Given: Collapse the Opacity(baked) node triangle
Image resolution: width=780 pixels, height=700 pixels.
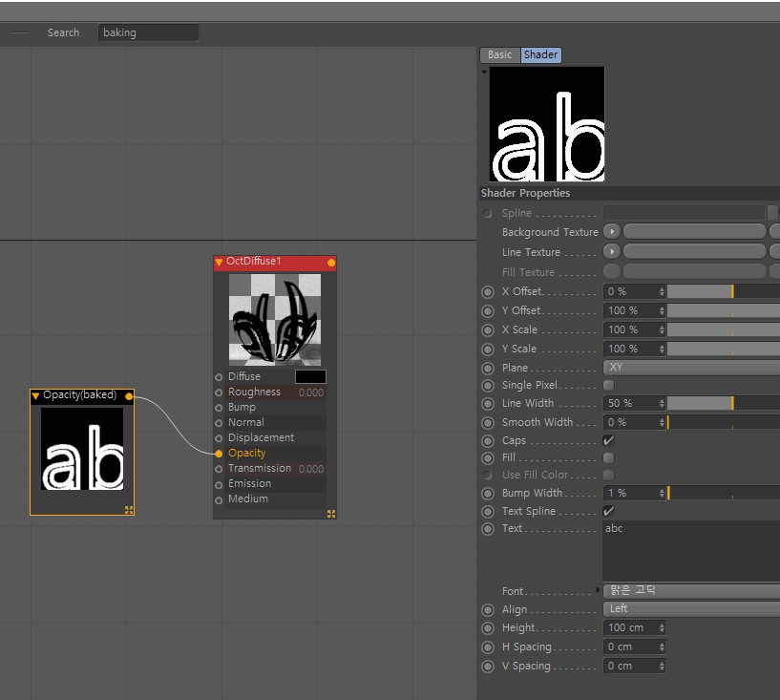Looking at the screenshot, I should pyautogui.click(x=35, y=396).
